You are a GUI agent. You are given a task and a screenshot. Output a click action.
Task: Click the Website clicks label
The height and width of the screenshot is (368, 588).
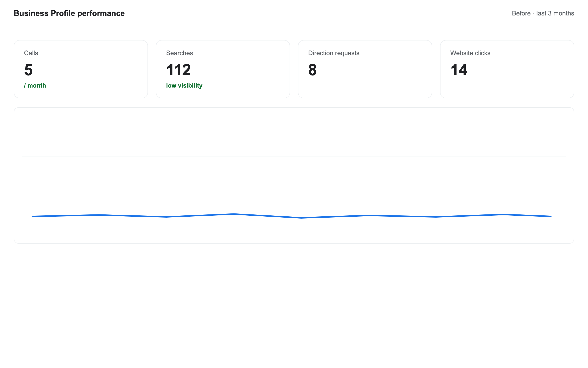tap(470, 53)
